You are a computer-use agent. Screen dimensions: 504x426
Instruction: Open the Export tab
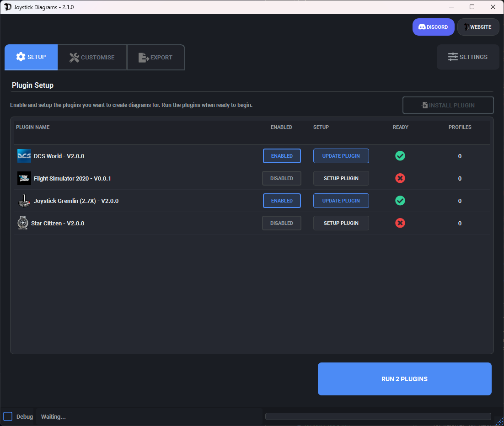pyautogui.click(x=155, y=57)
